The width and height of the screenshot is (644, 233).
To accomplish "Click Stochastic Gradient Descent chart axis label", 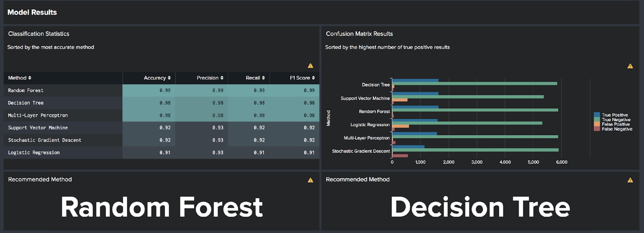I will coord(361,151).
